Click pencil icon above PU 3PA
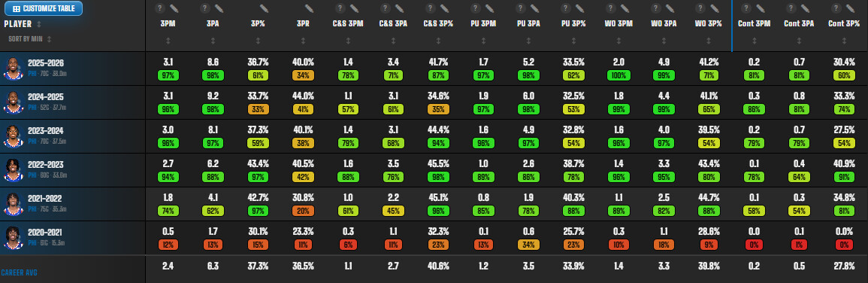The width and height of the screenshot is (868, 283). pos(535,8)
